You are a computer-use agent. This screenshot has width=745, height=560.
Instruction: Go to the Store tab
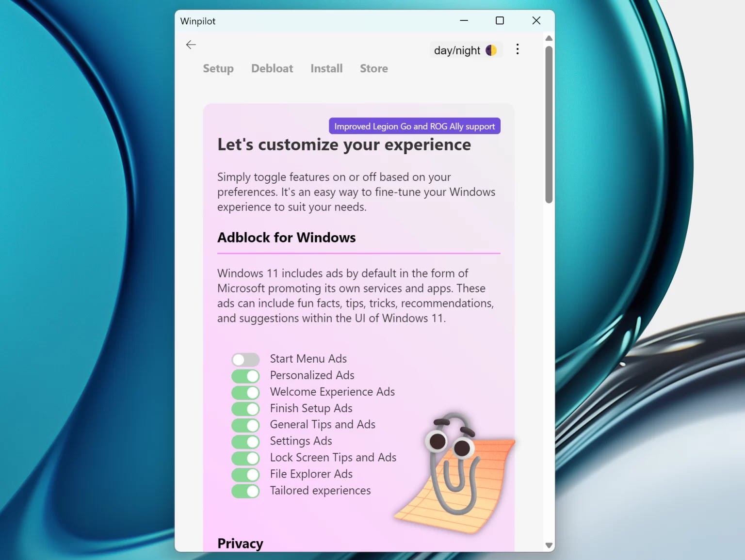point(374,68)
